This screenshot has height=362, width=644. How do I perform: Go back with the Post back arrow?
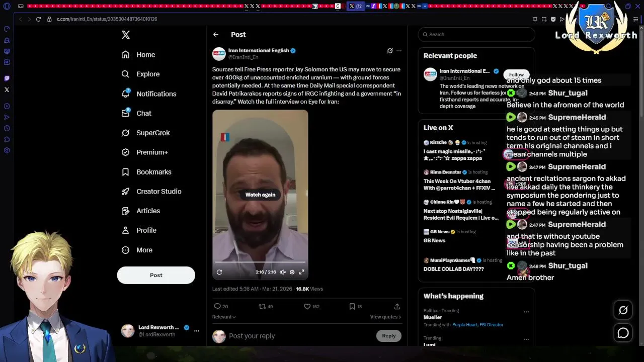216,35
